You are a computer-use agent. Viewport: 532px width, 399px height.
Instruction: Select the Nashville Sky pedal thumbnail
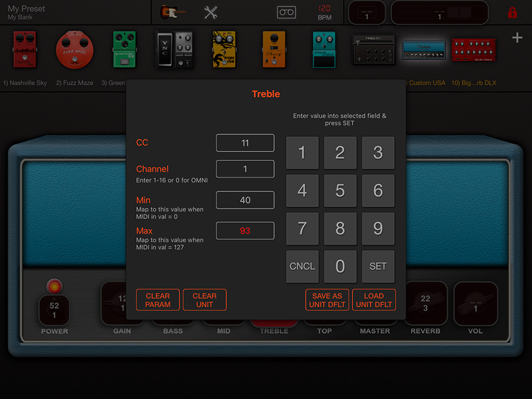24,50
